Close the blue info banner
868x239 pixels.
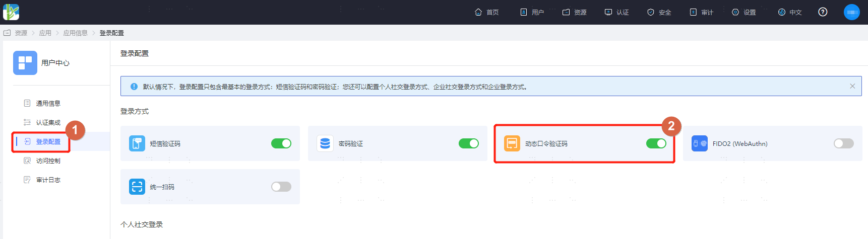(852, 86)
